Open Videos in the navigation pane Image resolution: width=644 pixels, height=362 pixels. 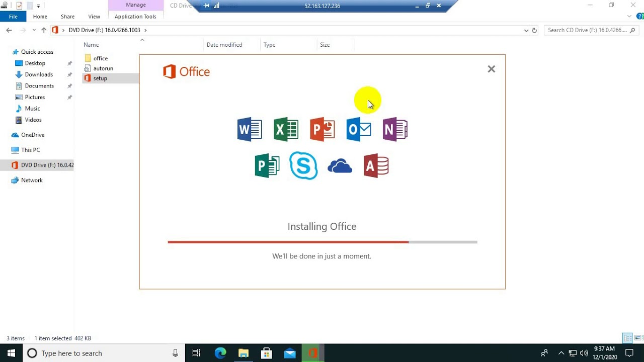tap(28, 120)
